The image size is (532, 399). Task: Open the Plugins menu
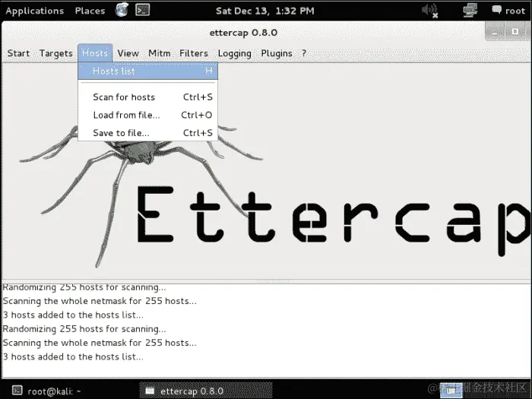point(277,54)
